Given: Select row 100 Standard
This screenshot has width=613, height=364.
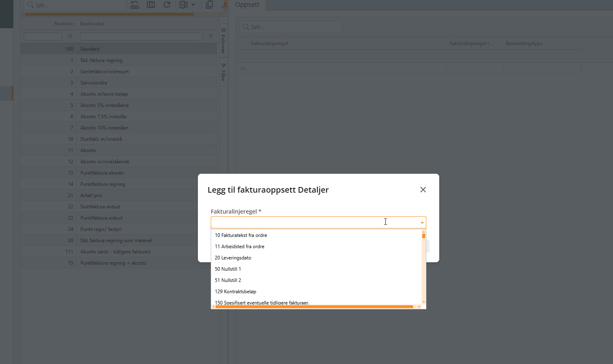Looking at the screenshot, I should [x=119, y=49].
